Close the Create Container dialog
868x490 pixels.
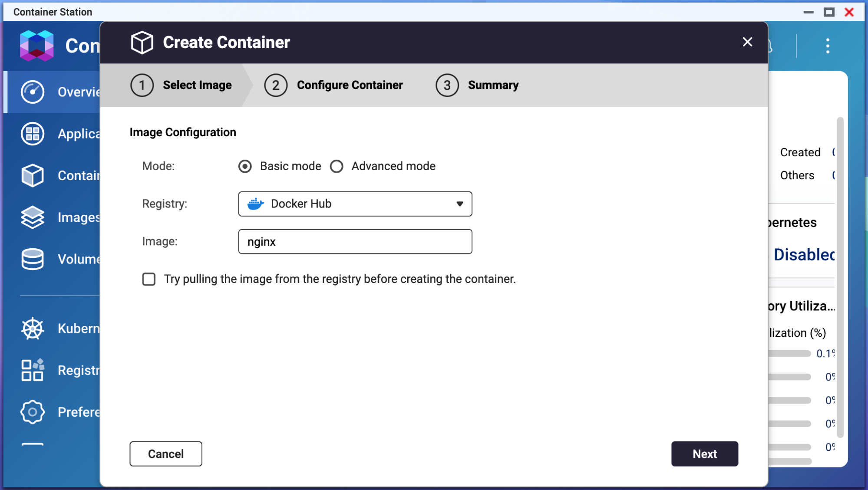click(747, 42)
